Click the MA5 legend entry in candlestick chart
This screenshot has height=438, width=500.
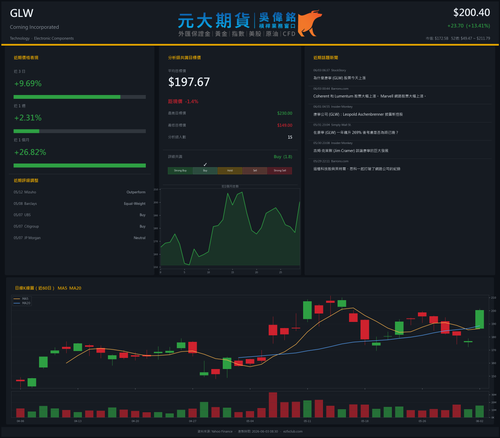(21, 299)
